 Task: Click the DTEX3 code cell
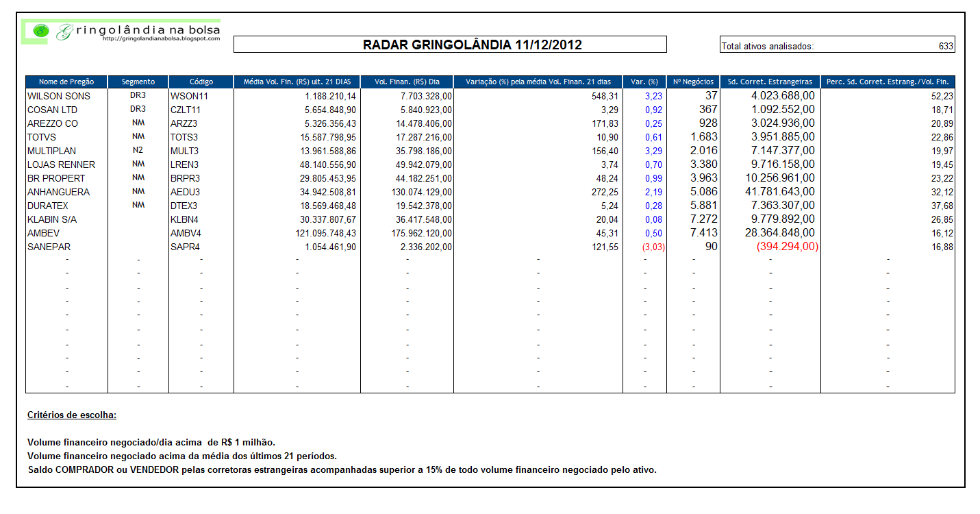pos(184,206)
